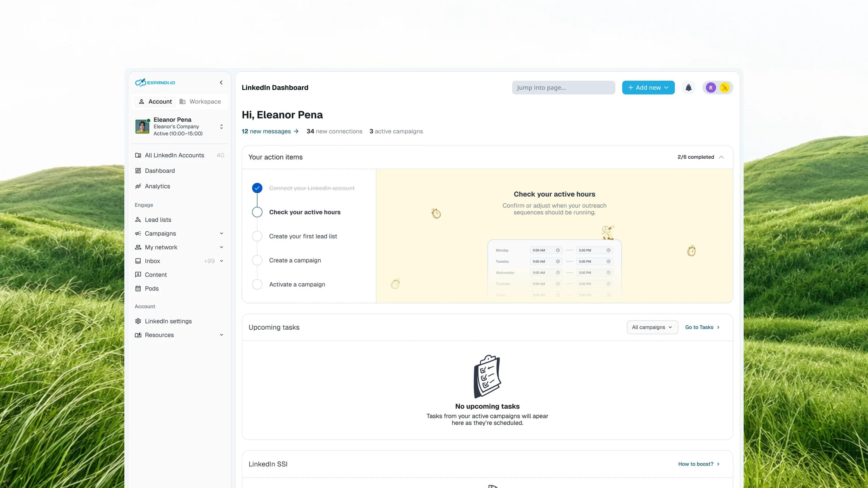Click Jump into page search field
868x488 pixels.
563,87
